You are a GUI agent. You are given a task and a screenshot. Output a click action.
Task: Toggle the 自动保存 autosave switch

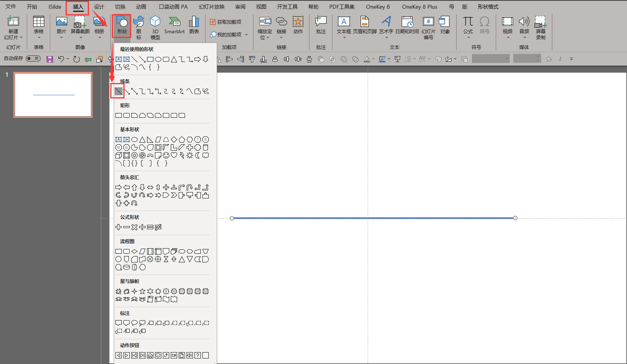[33, 58]
